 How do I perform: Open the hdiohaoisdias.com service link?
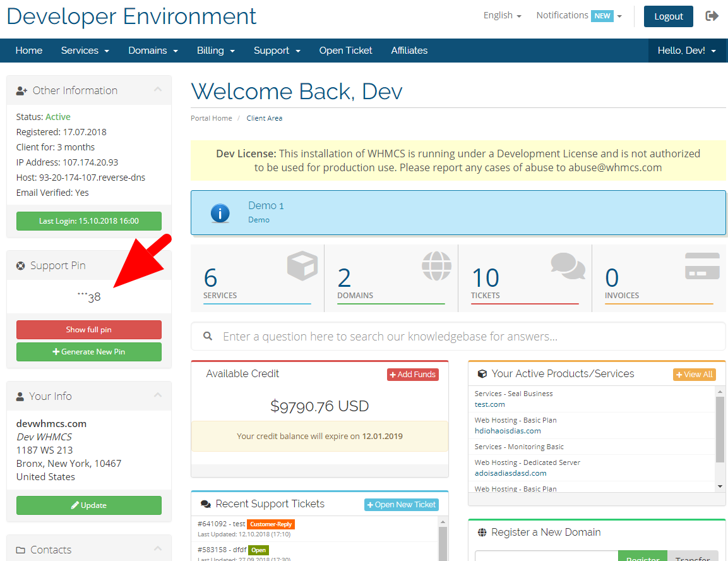[x=508, y=431]
